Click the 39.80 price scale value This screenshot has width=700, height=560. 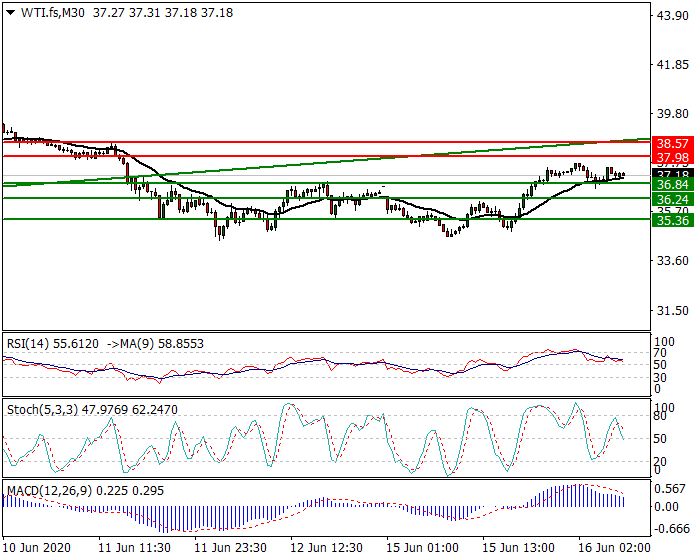tap(673, 113)
